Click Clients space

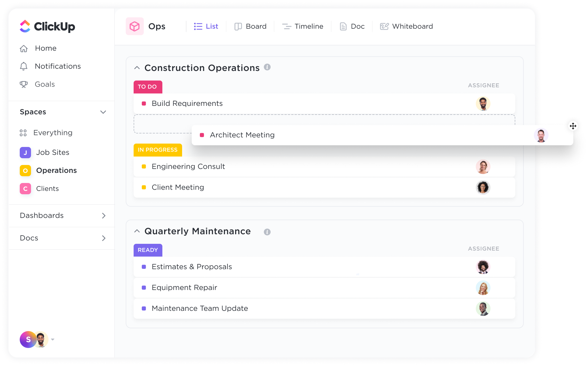tap(48, 188)
